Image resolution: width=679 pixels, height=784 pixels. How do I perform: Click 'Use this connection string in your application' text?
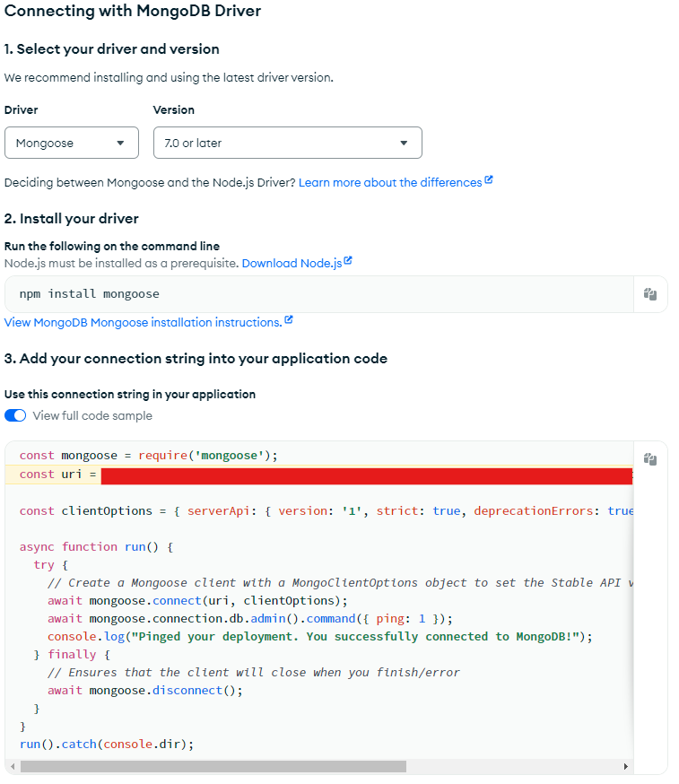tap(130, 394)
